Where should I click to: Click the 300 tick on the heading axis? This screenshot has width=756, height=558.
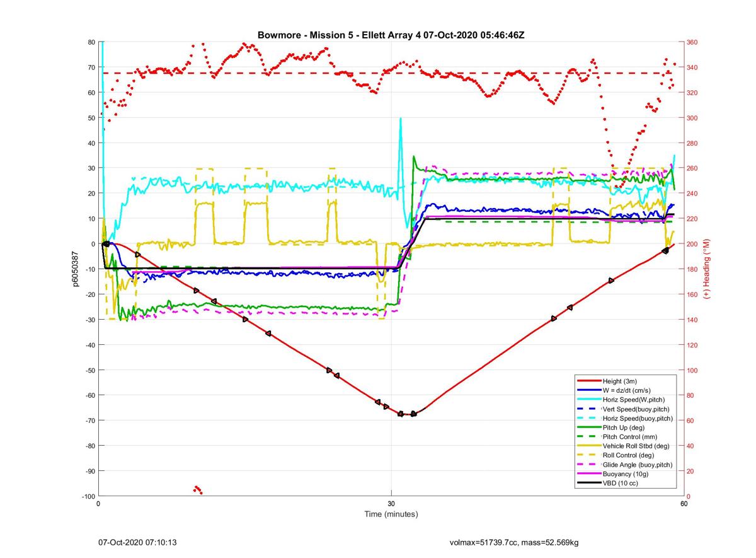click(692, 118)
